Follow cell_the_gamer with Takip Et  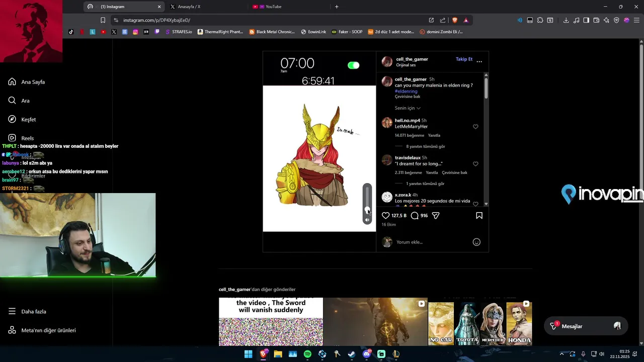click(x=464, y=59)
